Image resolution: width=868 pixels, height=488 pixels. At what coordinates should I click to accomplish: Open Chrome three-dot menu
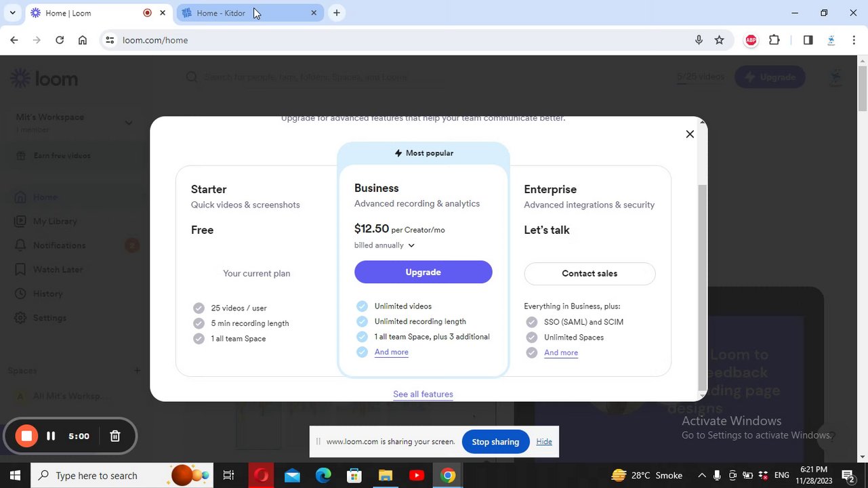854,40
